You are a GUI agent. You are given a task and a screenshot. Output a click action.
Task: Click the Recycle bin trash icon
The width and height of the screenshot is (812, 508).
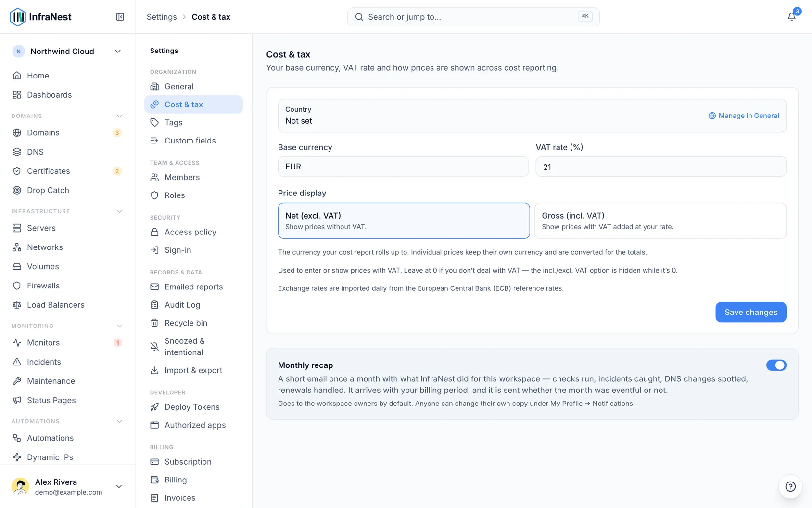tap(154, 323)
